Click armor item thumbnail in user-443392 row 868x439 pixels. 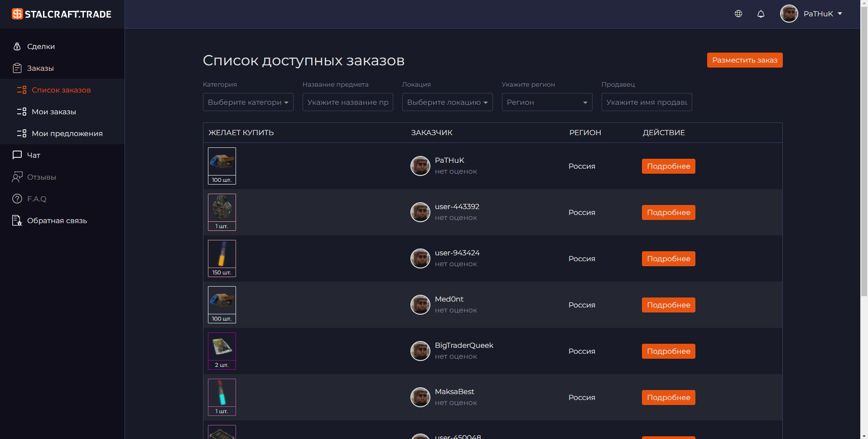tap(222, 212)
